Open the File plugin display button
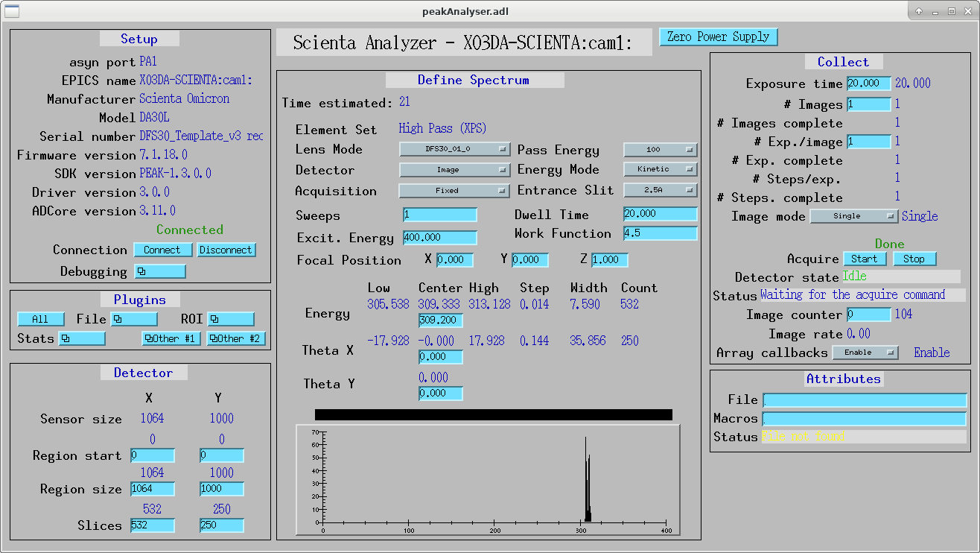Image resolution: width=980 pixels, height=553 pixels. [x=134, y=319]
